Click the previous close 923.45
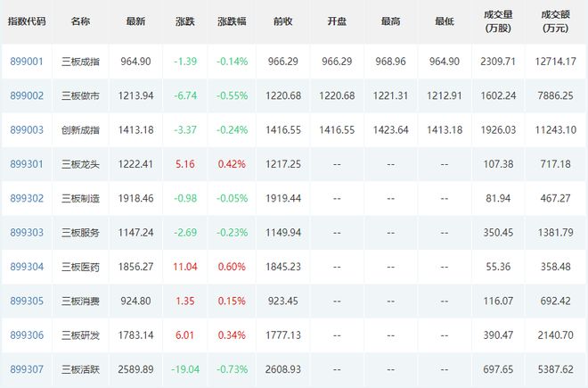This screenshot has width=588, height=388. click(x=282, y=301)
